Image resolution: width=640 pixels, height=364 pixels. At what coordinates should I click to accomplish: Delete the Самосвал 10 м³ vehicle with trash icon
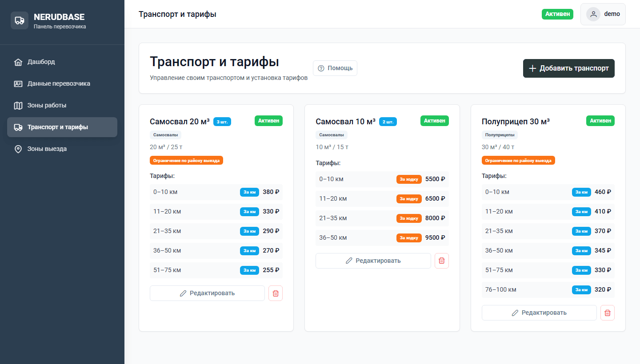tap(441, 261)
